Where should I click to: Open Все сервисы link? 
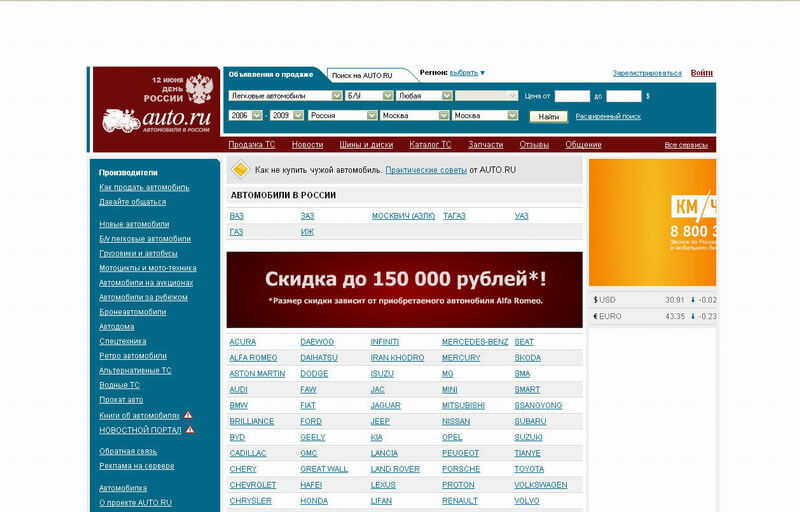pyautogui.click(x=686, y=145)
